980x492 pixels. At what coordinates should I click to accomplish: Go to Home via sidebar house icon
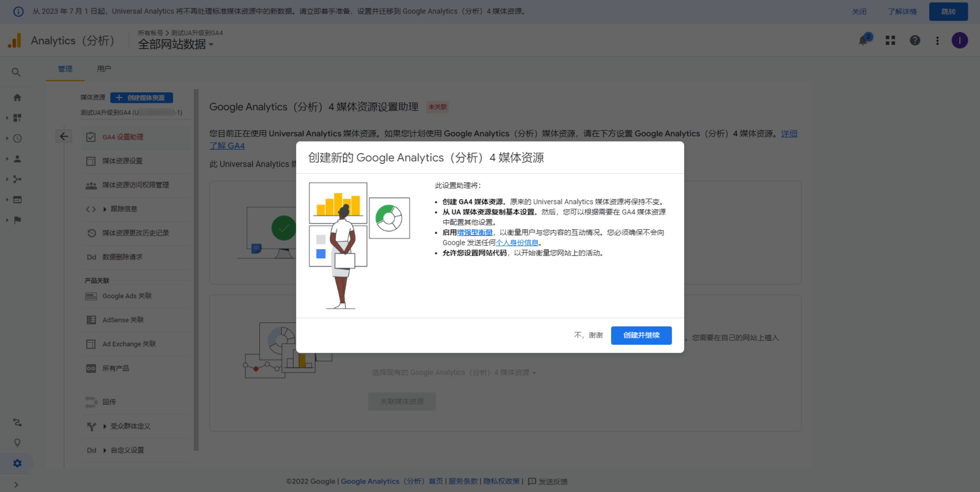coord(17,98)
